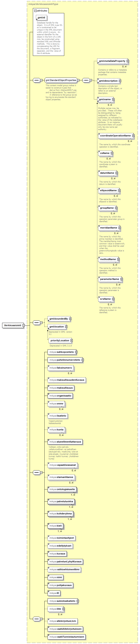Select mkpa:kieli element
The height and width of the screenshot is (644, 140).
point(56,526)
